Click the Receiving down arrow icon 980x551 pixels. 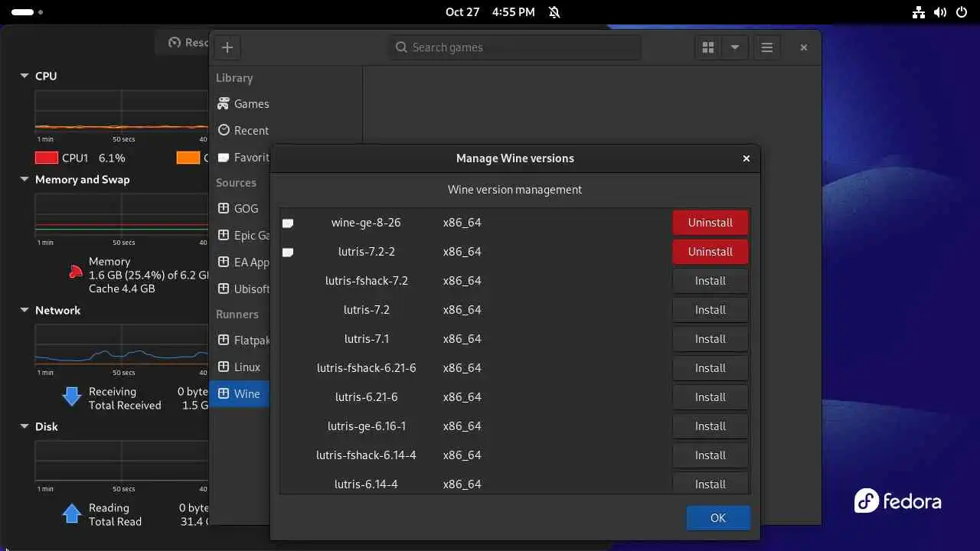(x=72, y=396)
